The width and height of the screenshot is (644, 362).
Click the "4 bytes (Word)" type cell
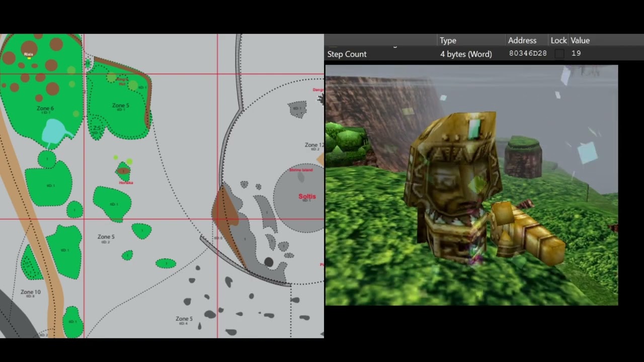coord(466,54)
